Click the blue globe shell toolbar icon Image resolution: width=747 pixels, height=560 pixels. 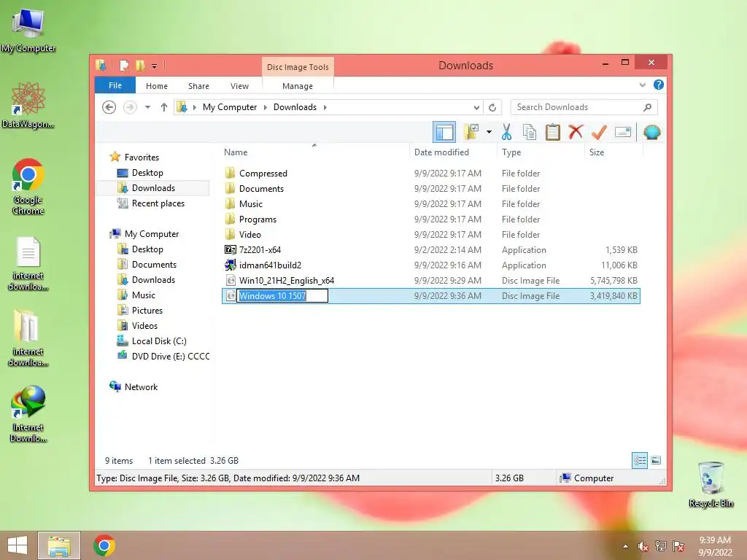click(651, 132)
